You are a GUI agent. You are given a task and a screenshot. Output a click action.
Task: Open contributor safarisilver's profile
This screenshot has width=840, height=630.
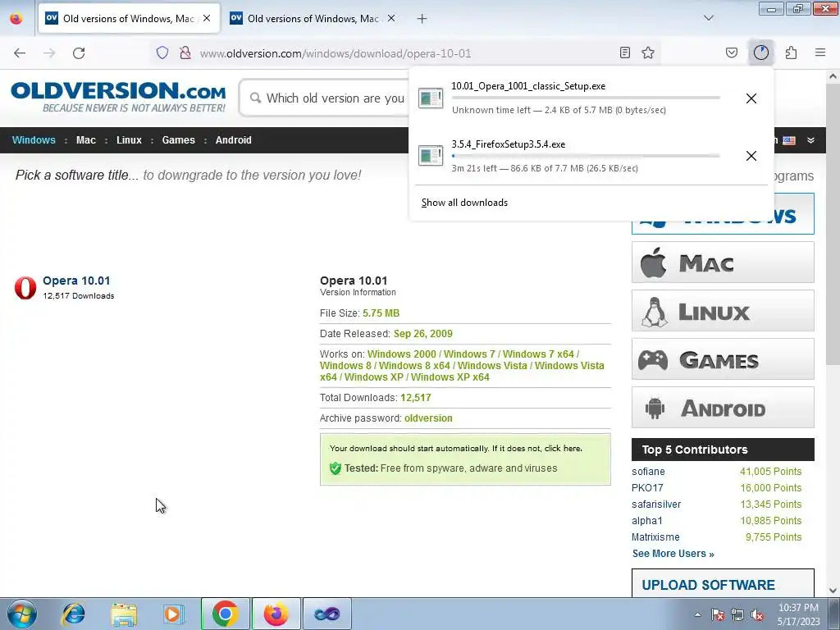tap(656, 504)
